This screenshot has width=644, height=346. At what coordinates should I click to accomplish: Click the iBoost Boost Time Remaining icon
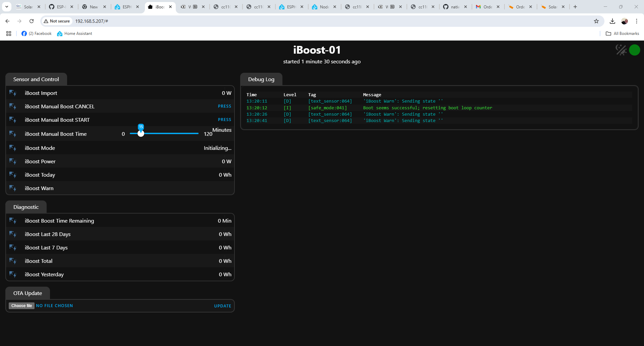(13, 221)
